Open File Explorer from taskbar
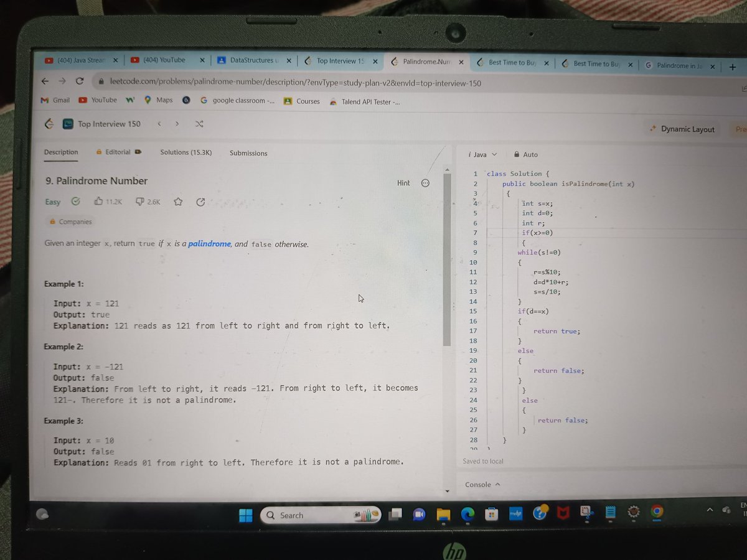Image resolution: width=747 pixels, height=560 pixels. [x=443, y=514]
